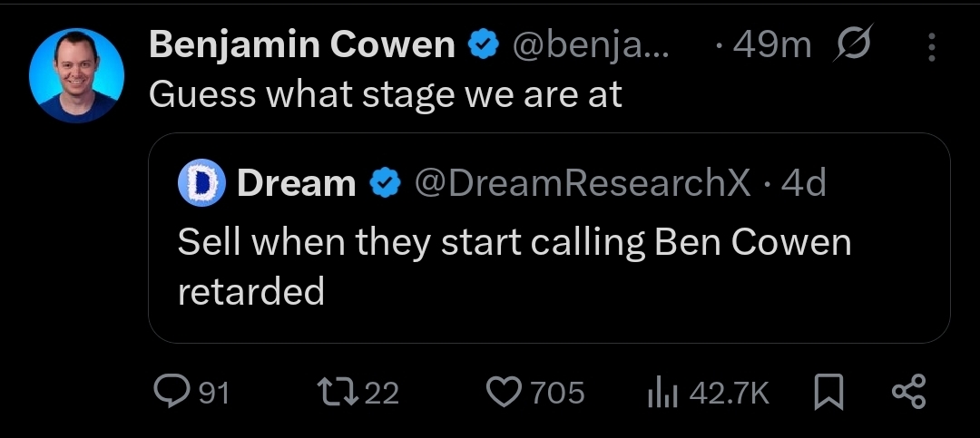
Task: Open the quoted Dream tweet card
Action: tap(549, 238)
